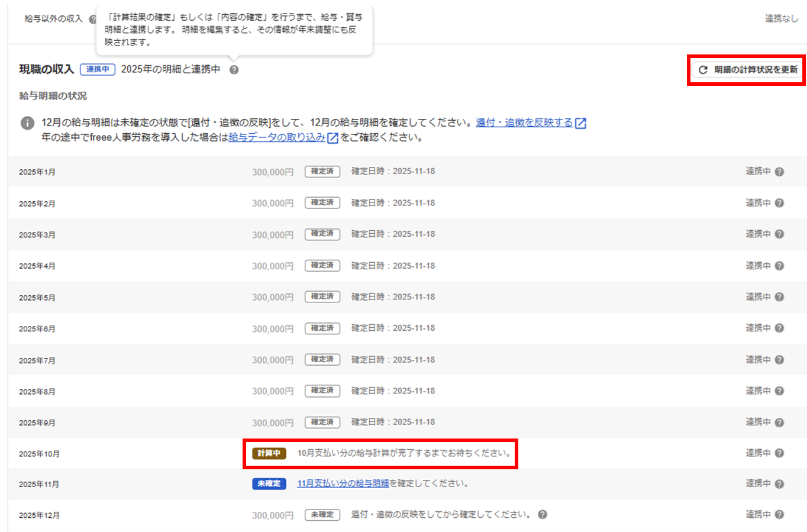Click the info icon before 12月の給与明細 notice

(27, 123)
